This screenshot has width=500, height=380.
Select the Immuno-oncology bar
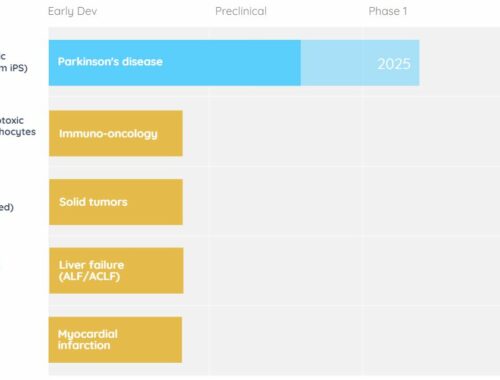click(116, 133)
